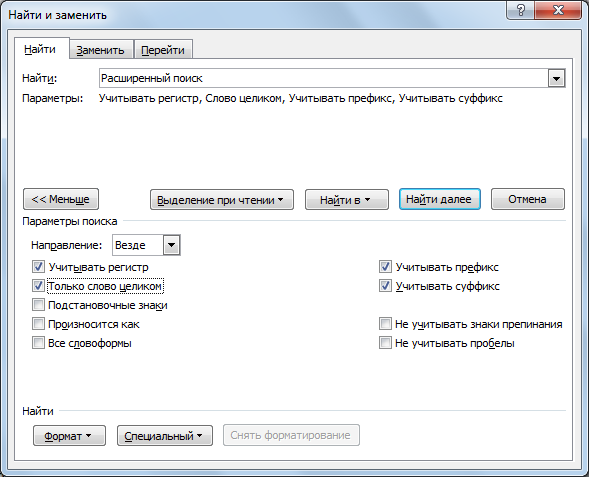Viewport: 589px width, 477px height.
Task: Click the Отмена button
Action: tap(527, 199)
